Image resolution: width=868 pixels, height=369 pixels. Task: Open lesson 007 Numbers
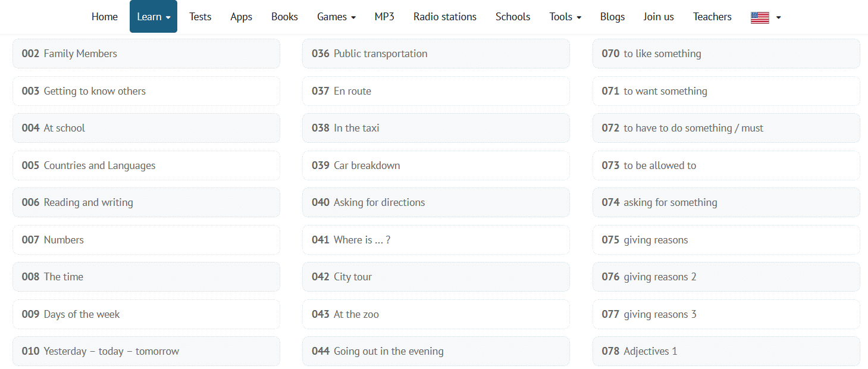146,240
